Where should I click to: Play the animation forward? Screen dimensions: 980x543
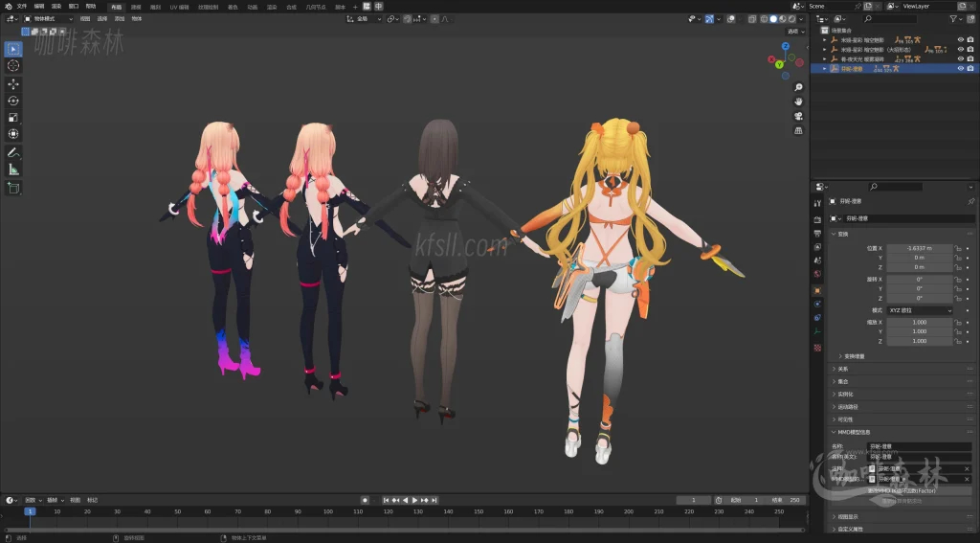(x=415, y=500)
